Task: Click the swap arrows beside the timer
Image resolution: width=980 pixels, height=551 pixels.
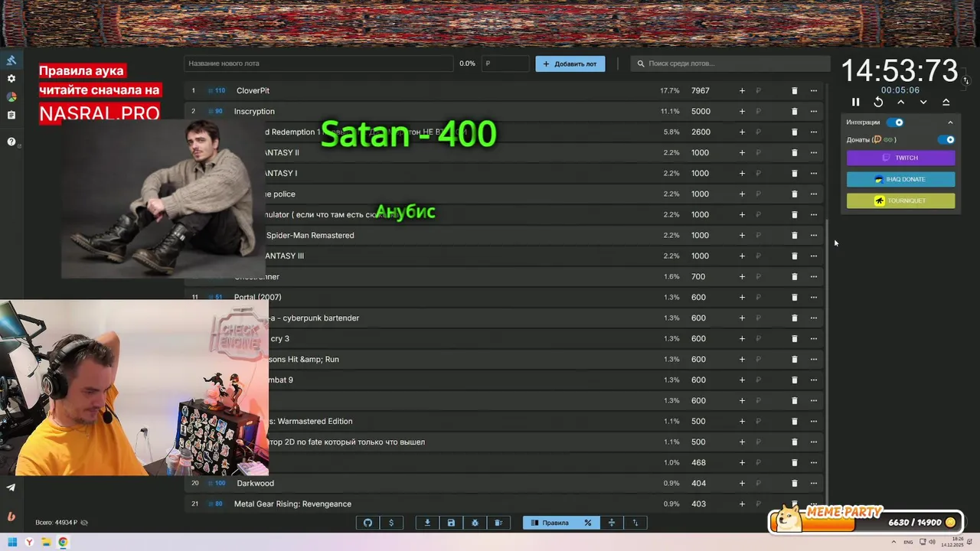Action: [x=965, y=80]
